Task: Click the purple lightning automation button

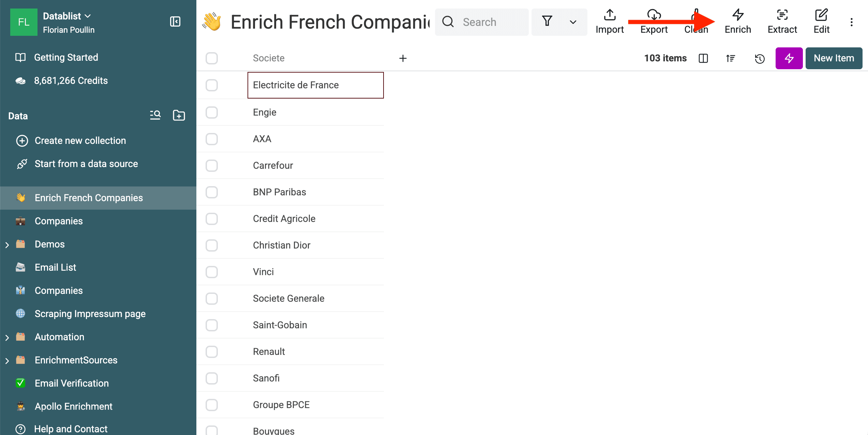Action: coord(789,58)
